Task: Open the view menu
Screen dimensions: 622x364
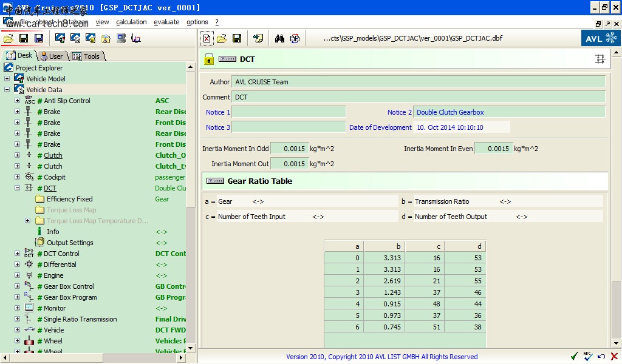Action: [x=102, y=22]
